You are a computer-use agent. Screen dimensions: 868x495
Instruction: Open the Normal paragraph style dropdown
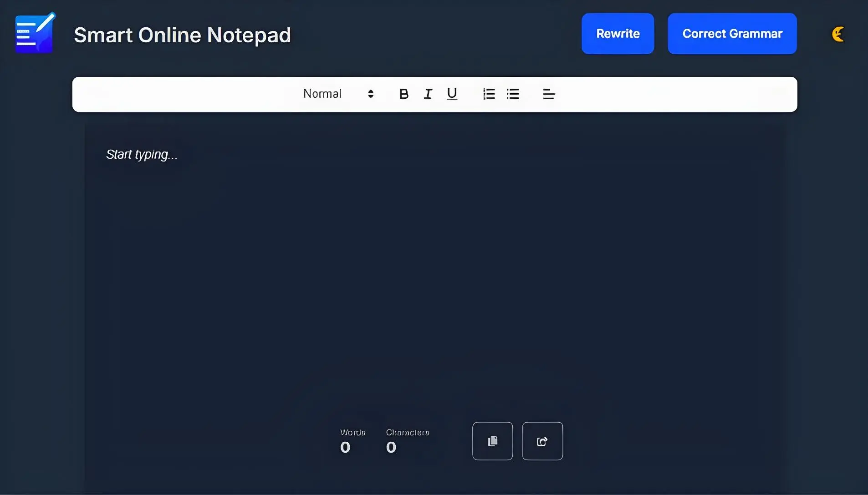point(323,94)
